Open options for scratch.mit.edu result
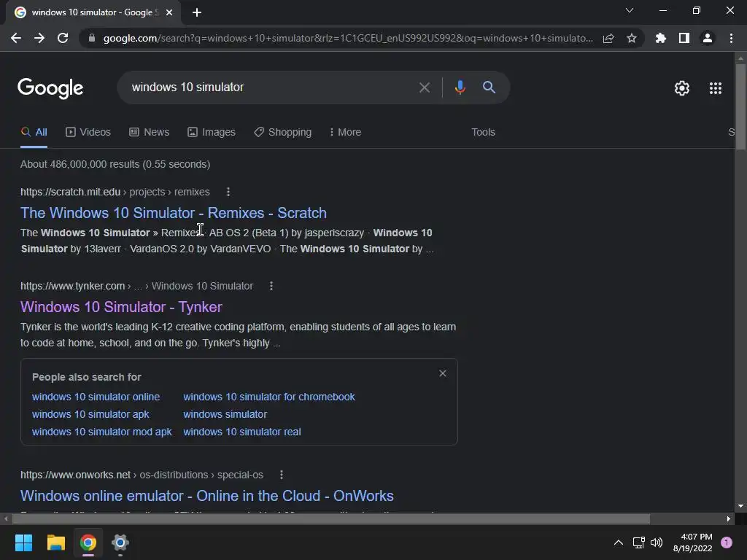Screen dimensions: 747x560 pos(228,192)
